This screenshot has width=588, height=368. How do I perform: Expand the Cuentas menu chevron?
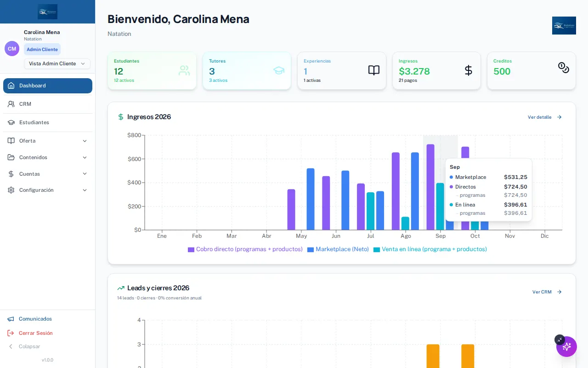click(85, 174)
